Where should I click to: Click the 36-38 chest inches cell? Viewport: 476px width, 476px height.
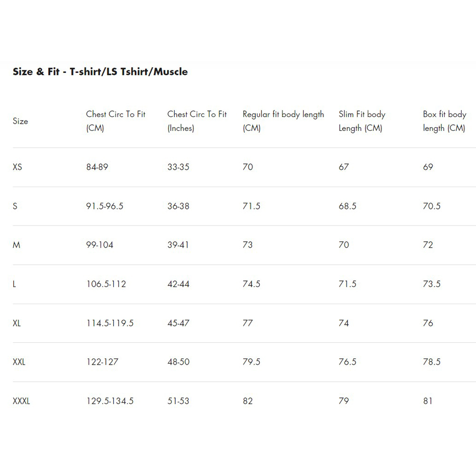178,206
